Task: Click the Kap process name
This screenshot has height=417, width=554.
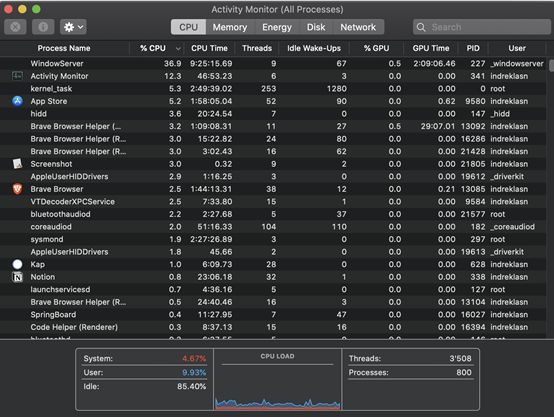Action: tap(37, 264)
